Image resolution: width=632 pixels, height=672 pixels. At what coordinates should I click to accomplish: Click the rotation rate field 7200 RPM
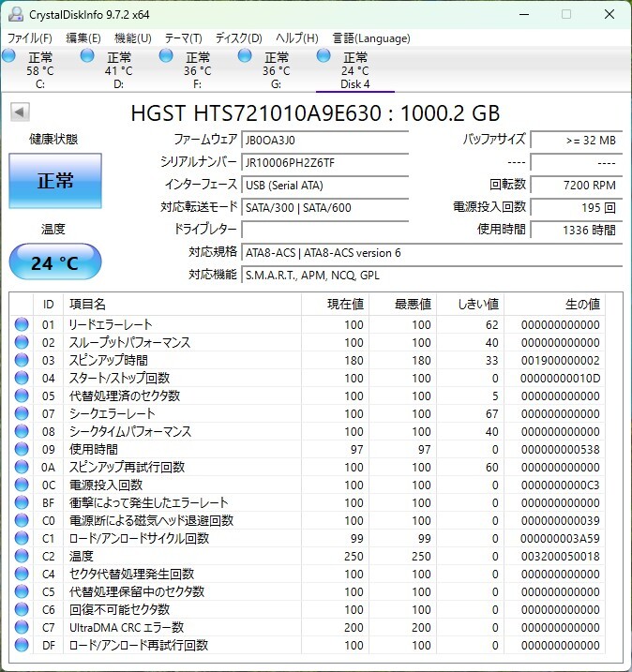[x=577, y=185]
